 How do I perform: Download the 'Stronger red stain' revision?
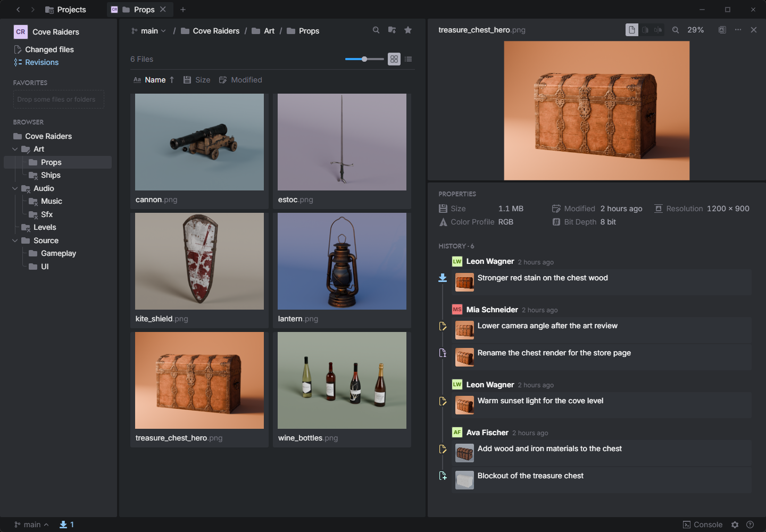[x=443, y=278]
